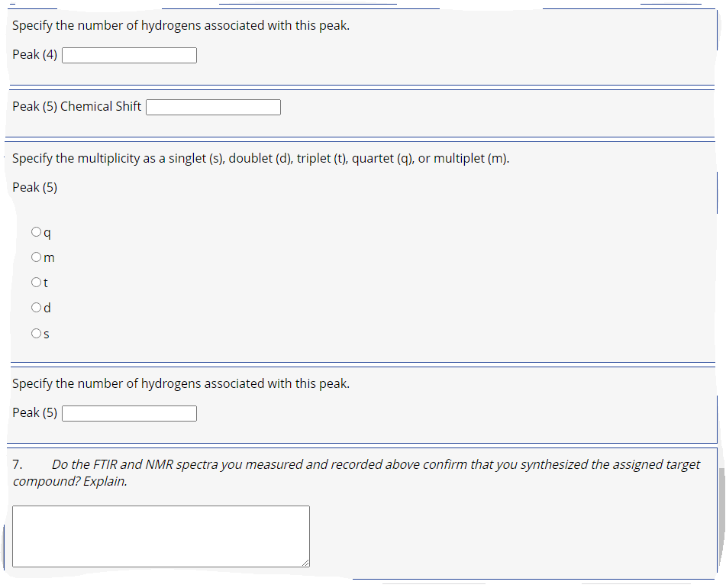
Task: Click the multiplicity instruction text
Action: pyautogui.click(x=261, y=158)
